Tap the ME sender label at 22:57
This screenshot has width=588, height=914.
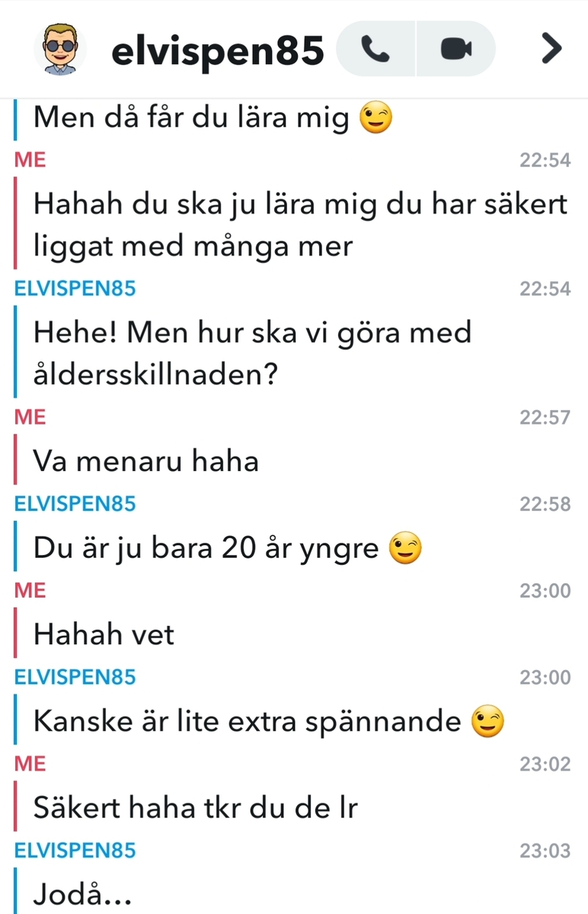[30, 417]
